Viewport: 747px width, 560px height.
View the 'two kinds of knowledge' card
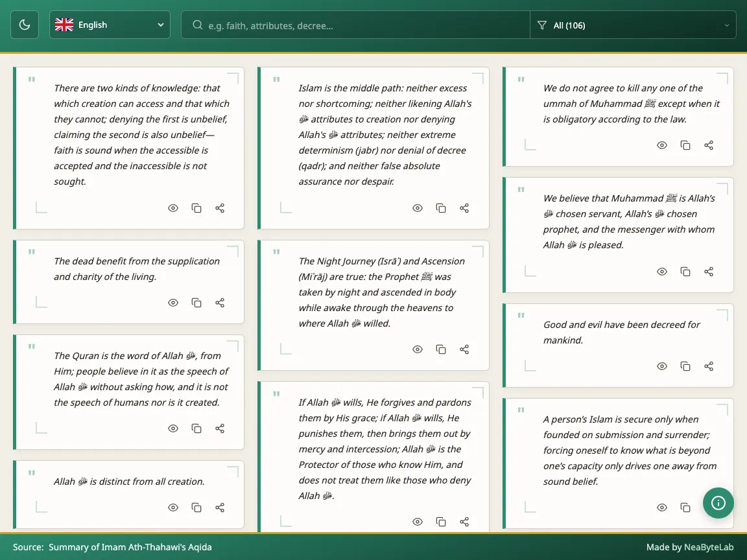click(173, 208)
